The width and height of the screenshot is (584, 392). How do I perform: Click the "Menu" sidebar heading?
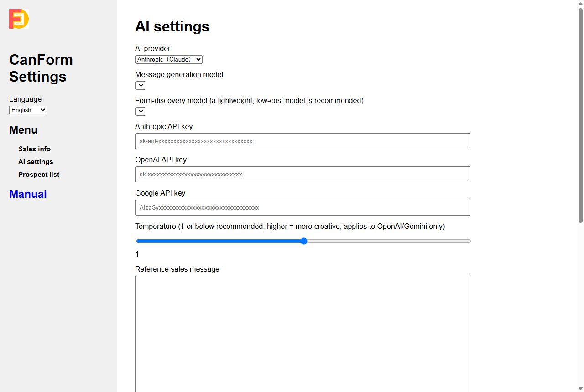click(x=23, y=130)
